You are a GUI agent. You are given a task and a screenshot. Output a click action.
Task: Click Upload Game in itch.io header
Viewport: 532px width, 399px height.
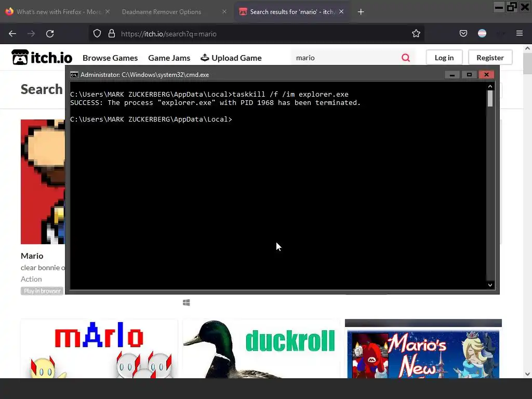click(231, 58)
